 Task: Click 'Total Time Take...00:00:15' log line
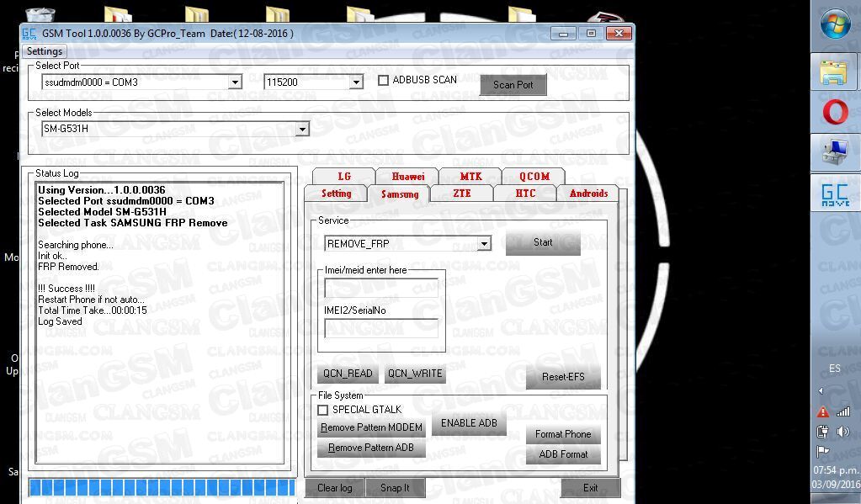coord(93,310)
